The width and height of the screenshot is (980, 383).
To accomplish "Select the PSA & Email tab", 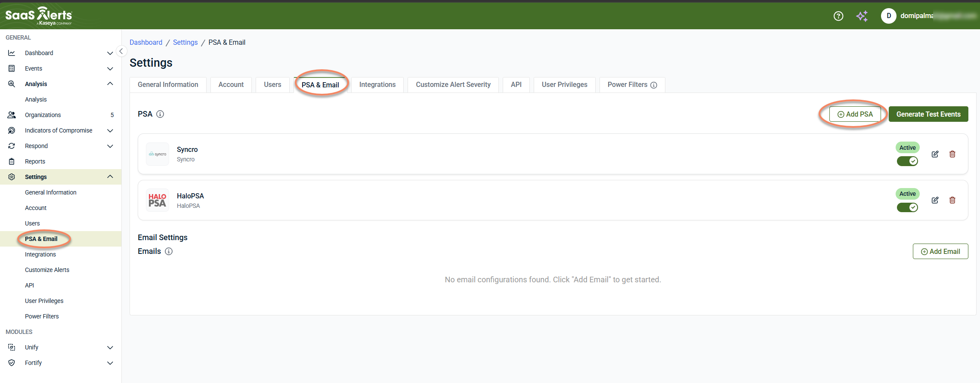I will point(320,85).
